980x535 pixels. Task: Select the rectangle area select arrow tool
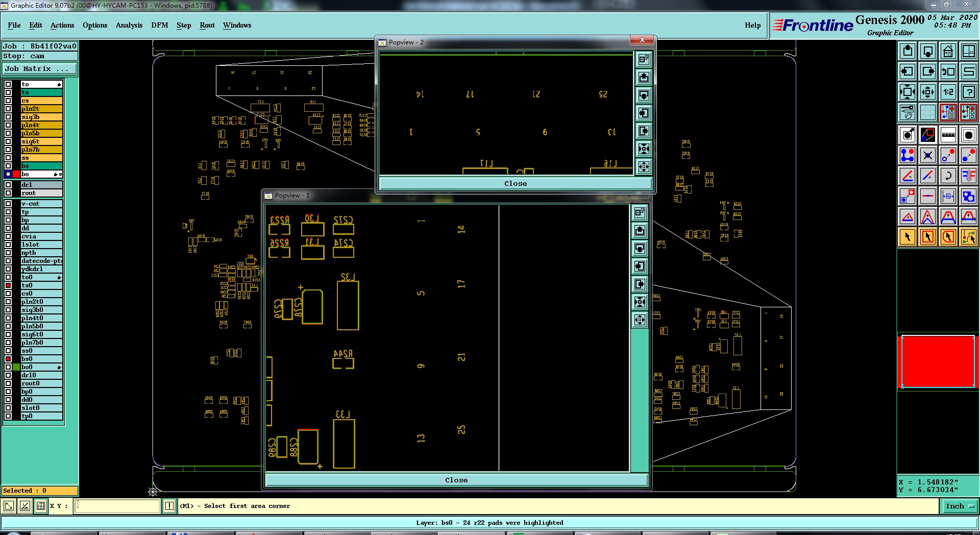click(x=928, y=237)
